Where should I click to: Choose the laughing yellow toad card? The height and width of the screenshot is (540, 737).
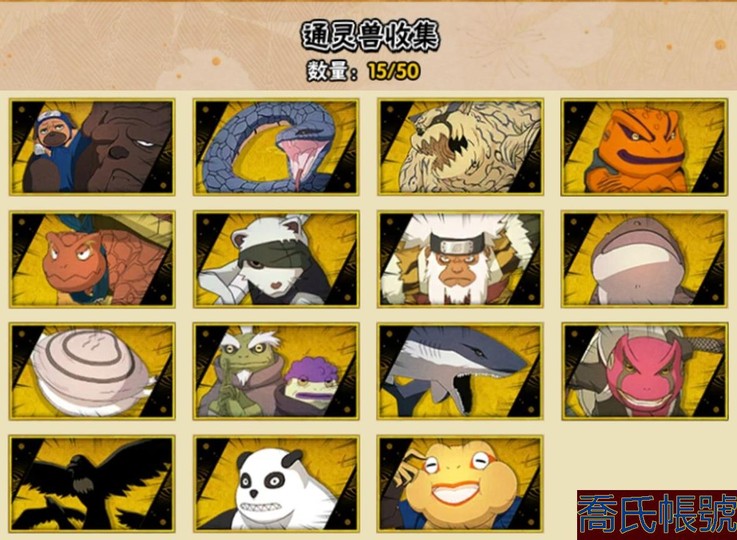461,484
